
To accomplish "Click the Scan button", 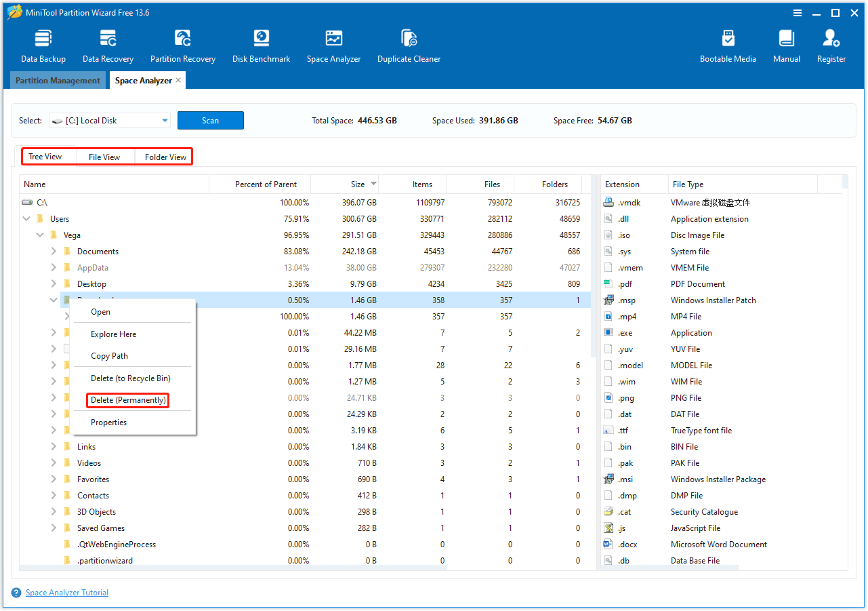I will point(210,120).
